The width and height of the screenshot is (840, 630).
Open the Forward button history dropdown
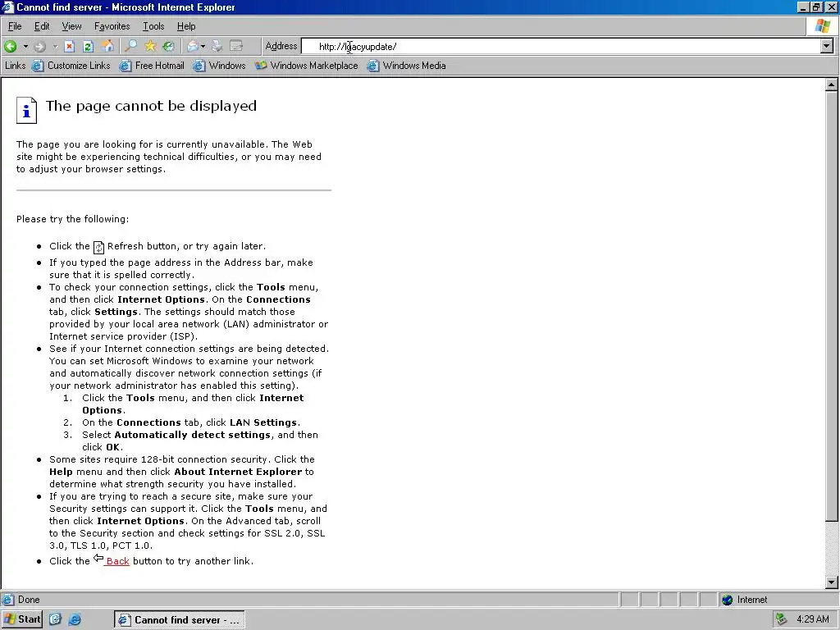[55, 46]
